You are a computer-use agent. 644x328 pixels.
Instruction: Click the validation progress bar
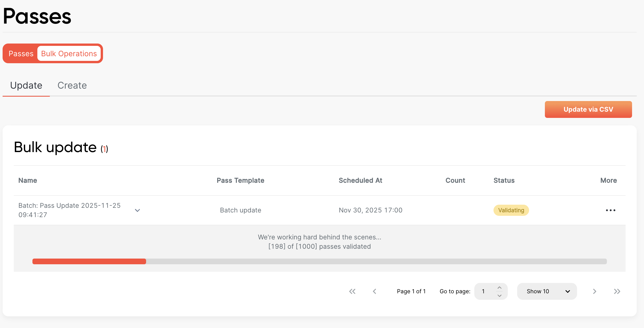[319, 261]
